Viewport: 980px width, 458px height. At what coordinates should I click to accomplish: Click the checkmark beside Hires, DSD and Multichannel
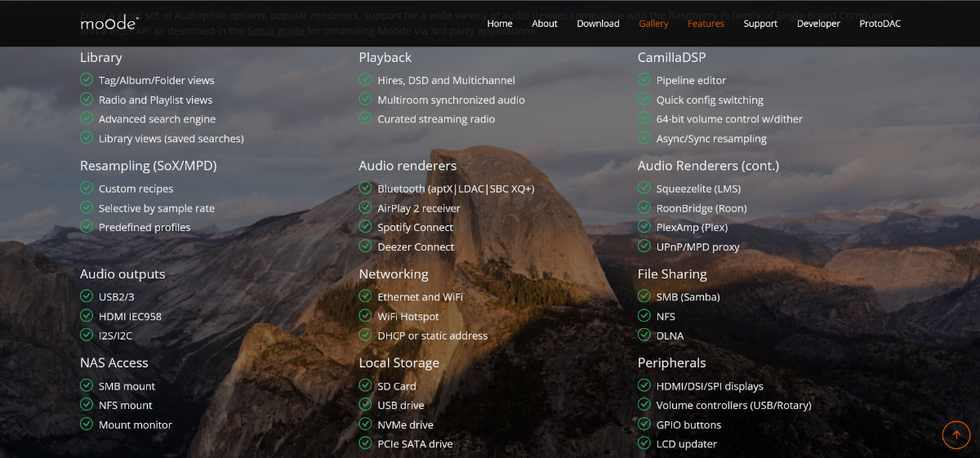pos(365,79)
